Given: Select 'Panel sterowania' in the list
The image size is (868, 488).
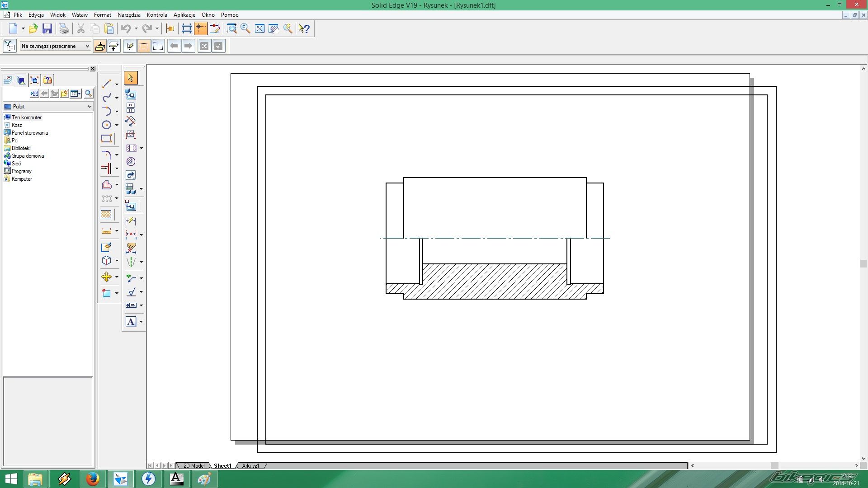Looking at the screenshot, I should [x=30, y=133].
